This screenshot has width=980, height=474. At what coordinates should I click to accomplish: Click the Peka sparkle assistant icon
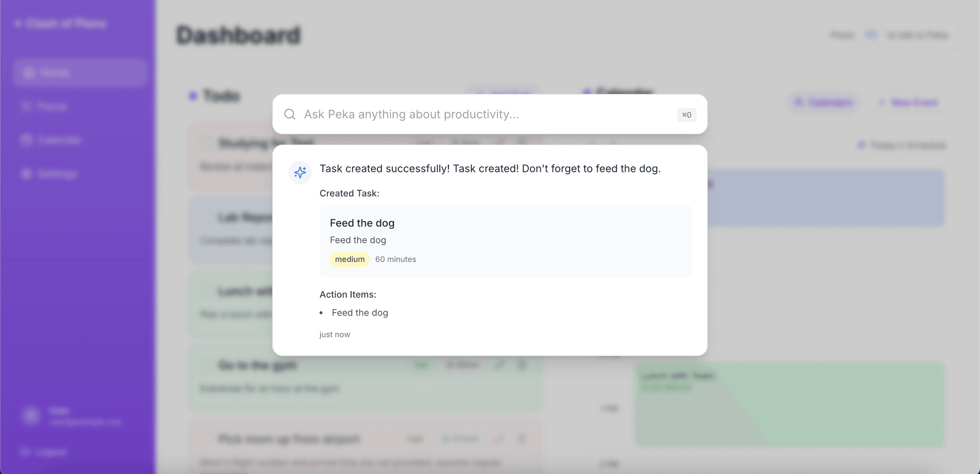tap(300, 172)
